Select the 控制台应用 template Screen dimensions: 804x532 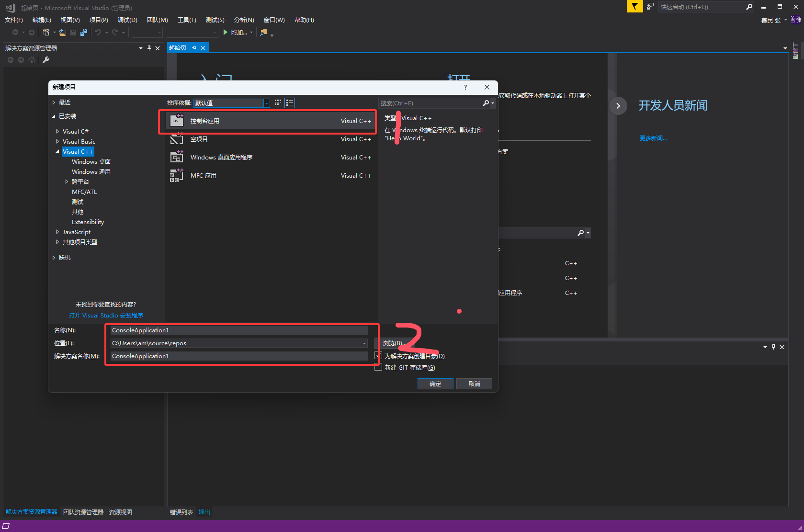click(271, 121)
